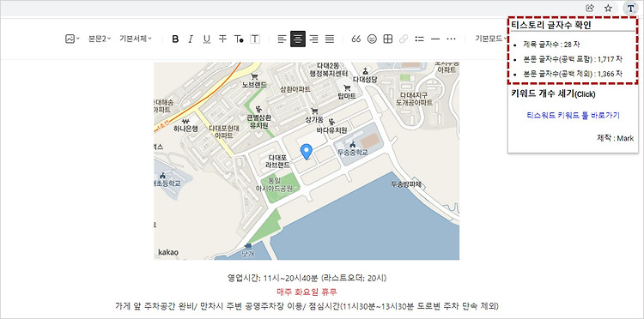644x319 pixels.
Task: Open the 기본서체 font dropdown
Action: [x=136, y=39]
